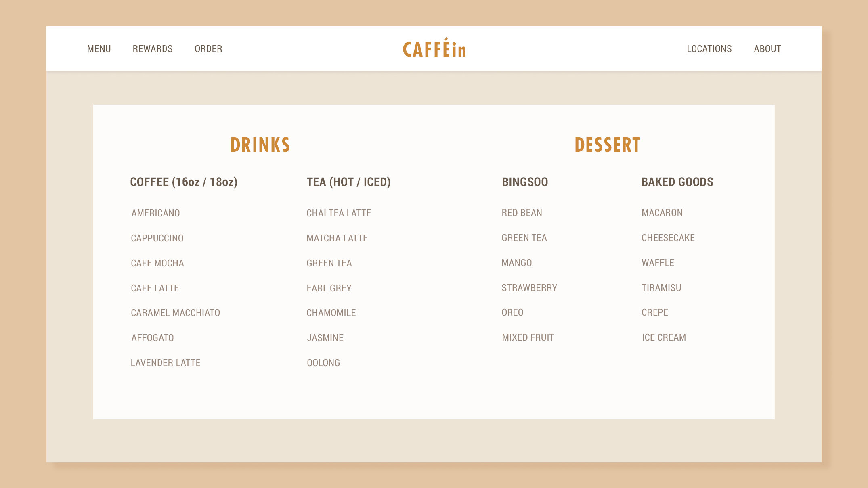Select the DRINKS heading
This screenshot has width=868, height=488.
260,145
